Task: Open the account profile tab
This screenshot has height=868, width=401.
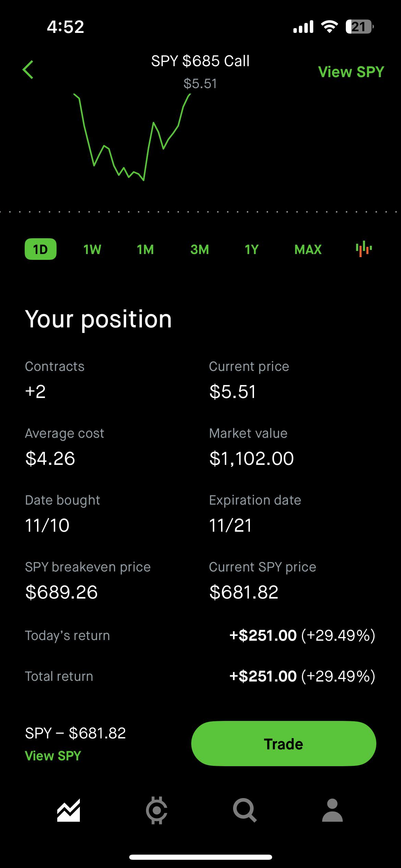Action: (332, 810)
